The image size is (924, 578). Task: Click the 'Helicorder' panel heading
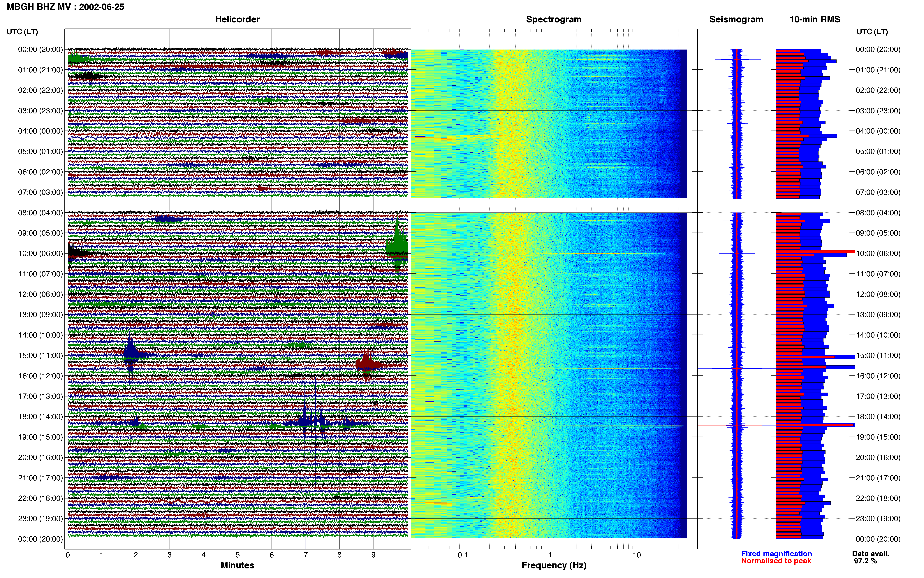[x=237, y=20]
